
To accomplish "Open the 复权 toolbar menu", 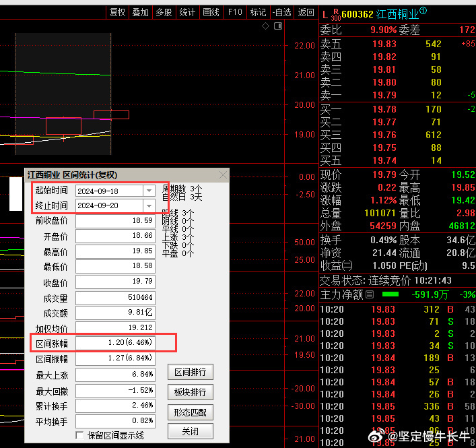I will coord(117,12).
